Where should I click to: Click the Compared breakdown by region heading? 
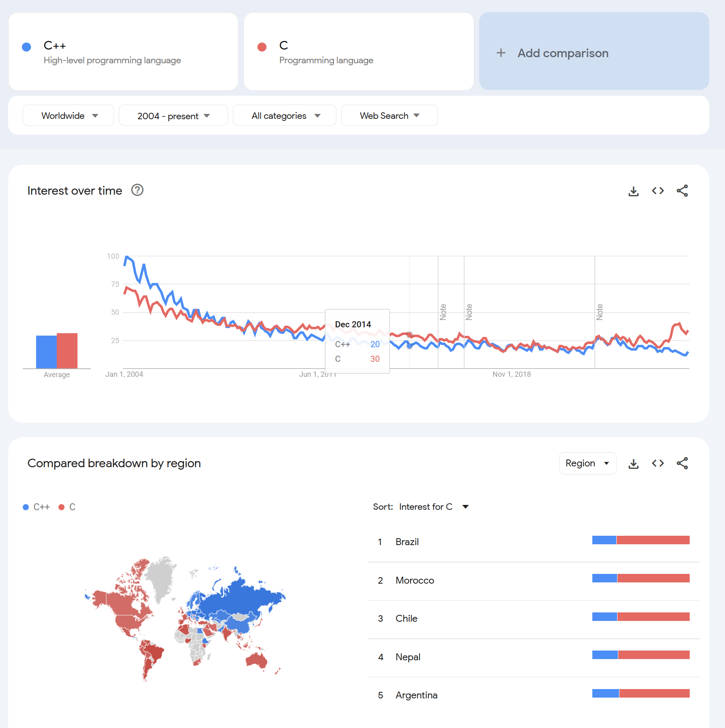tap(114, 463)
